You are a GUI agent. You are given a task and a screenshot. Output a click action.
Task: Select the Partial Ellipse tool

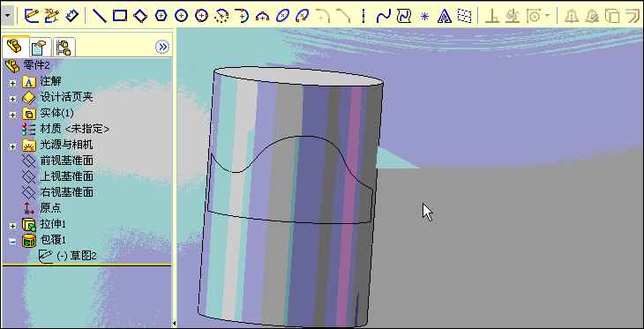(x=303, y=16)
